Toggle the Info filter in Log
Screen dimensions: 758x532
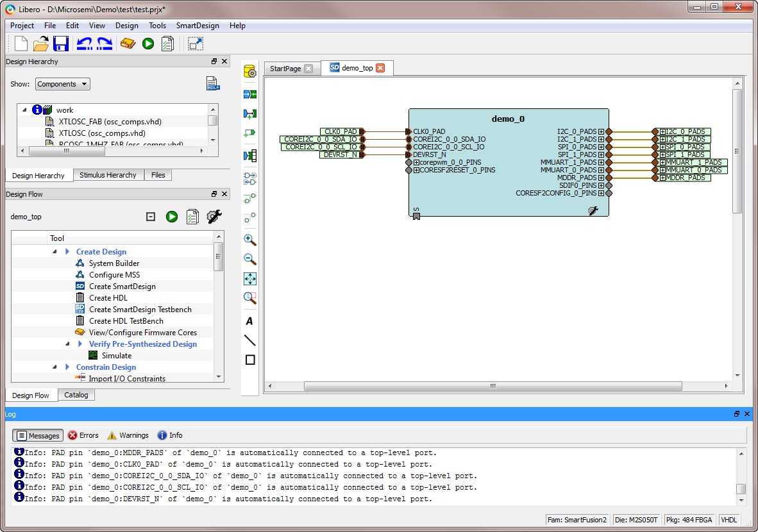coord(170,435)
